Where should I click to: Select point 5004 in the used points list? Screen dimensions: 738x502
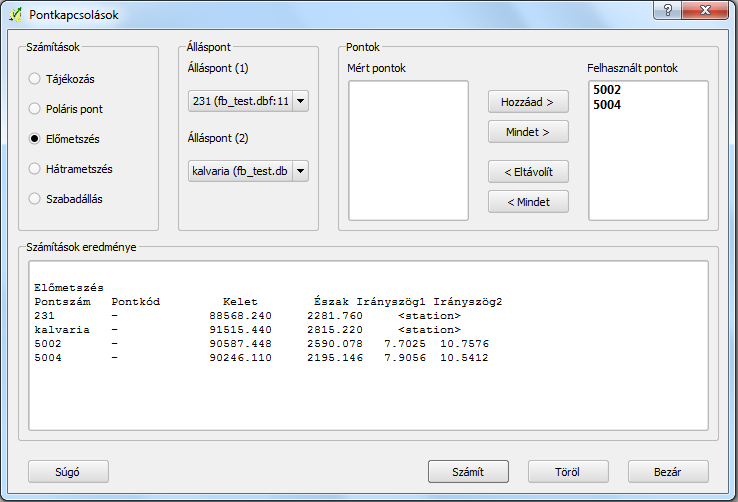[x=606, y=104]
